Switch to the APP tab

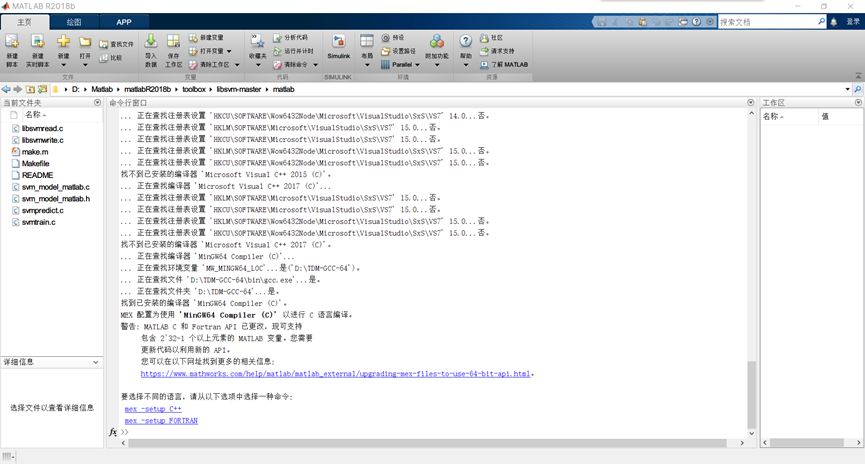click(124, 22)
